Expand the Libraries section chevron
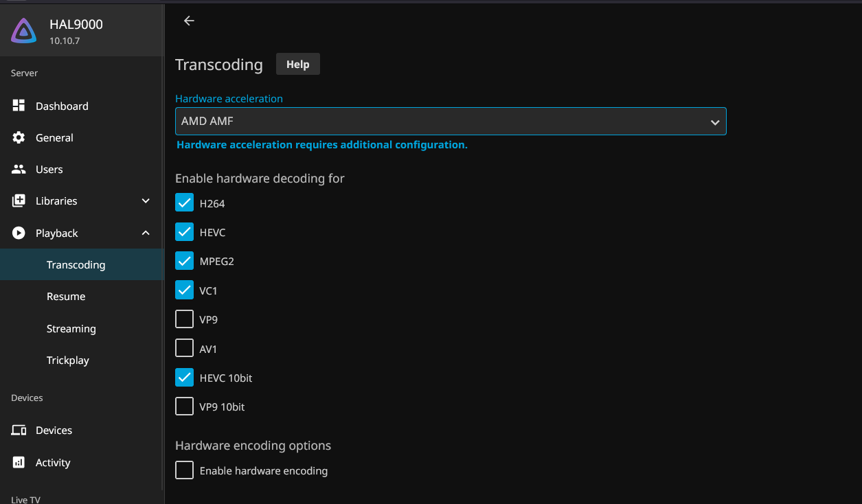This screenshot has height=504, width=862. (x=146, y=201)
